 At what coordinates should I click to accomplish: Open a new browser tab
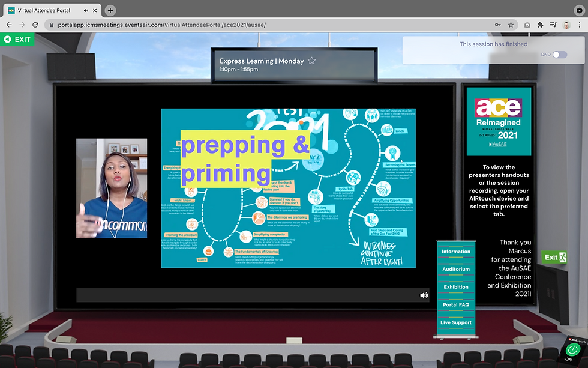[x=110, y=10]
